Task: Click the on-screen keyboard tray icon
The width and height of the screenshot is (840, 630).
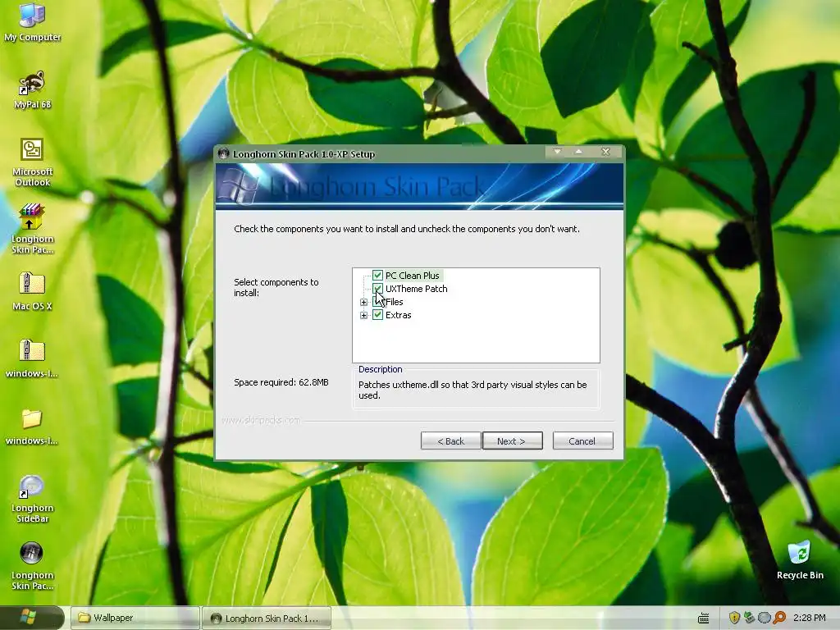Action: [x=703, y=618]
